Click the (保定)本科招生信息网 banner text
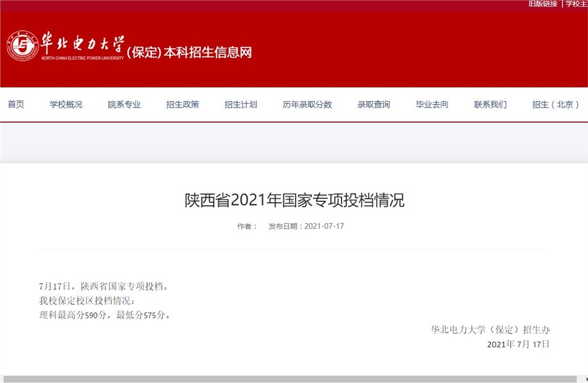Screen dimensions: 588x383 [189, 52]
